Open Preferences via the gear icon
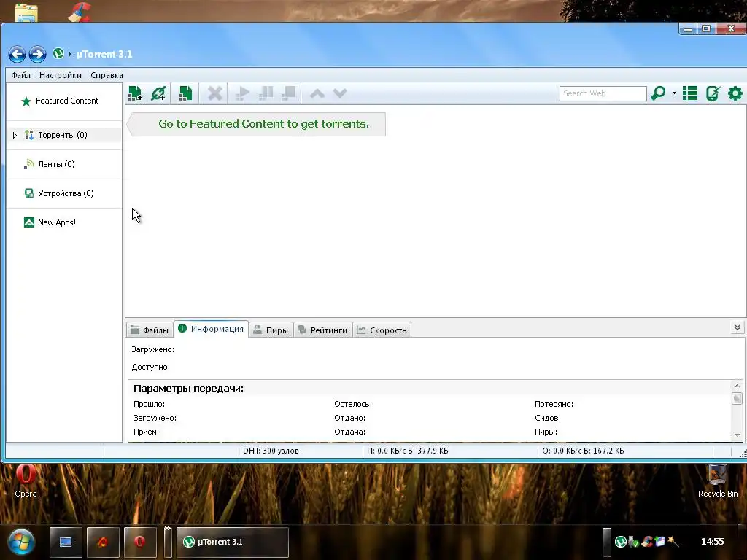Image resolution: width=747 pixels, height=560 pixels. coord(735,93)
